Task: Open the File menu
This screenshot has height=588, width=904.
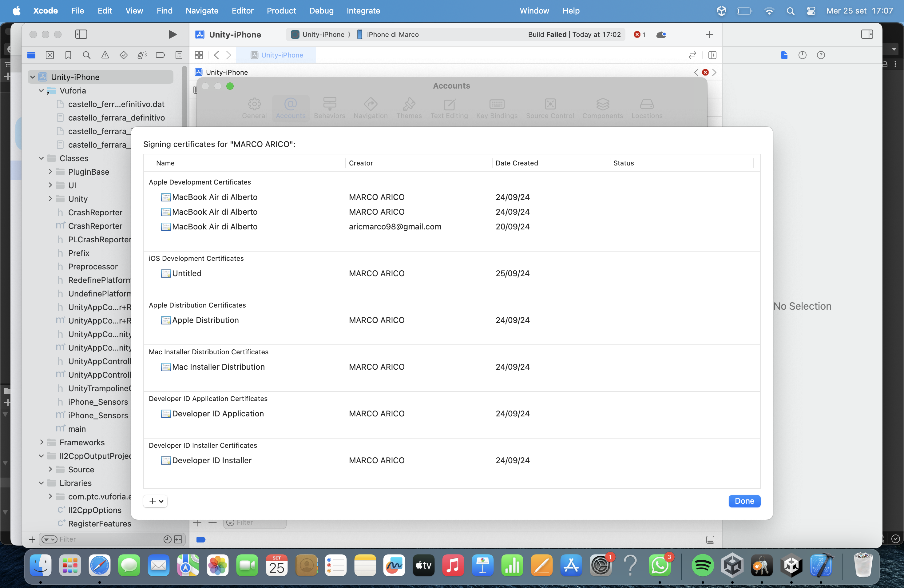Action: (77, 11)
